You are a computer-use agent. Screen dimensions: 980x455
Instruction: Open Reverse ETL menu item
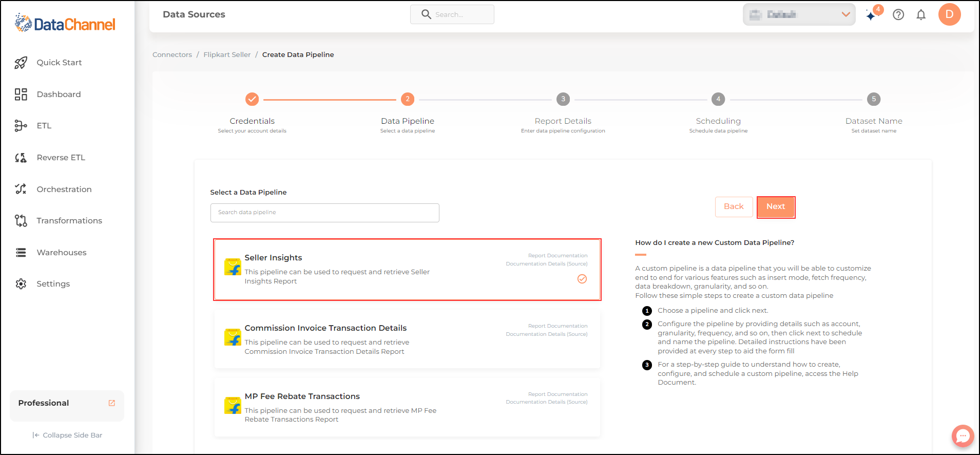61,158
